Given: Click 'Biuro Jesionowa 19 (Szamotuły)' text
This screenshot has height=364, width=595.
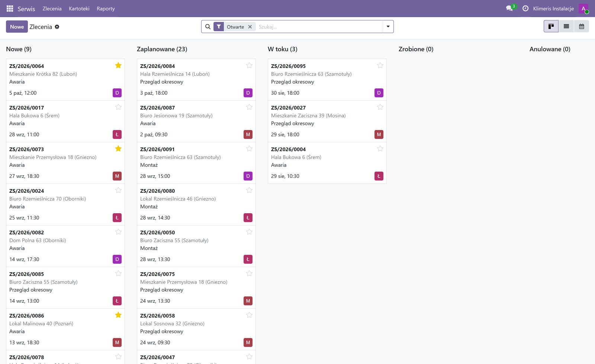Looking at the screenshot, I should pyautogui.click(x=177, y=116).
